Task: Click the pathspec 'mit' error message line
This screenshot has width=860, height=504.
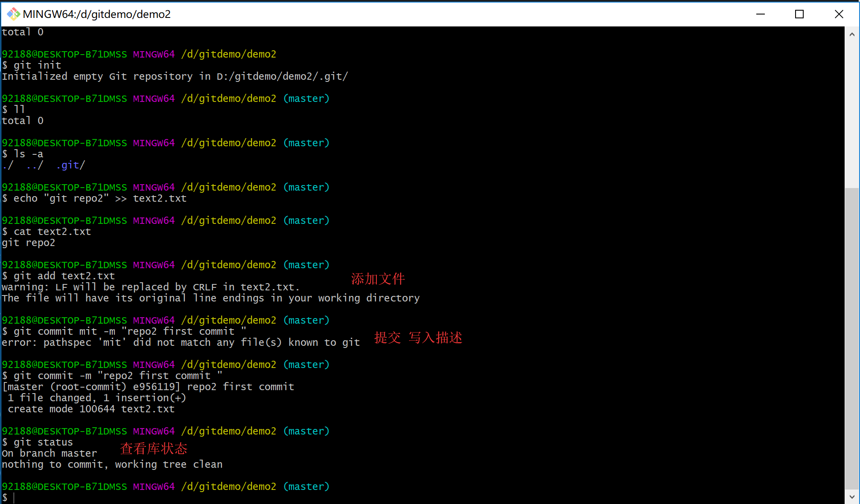Action: tap(181, 342)
